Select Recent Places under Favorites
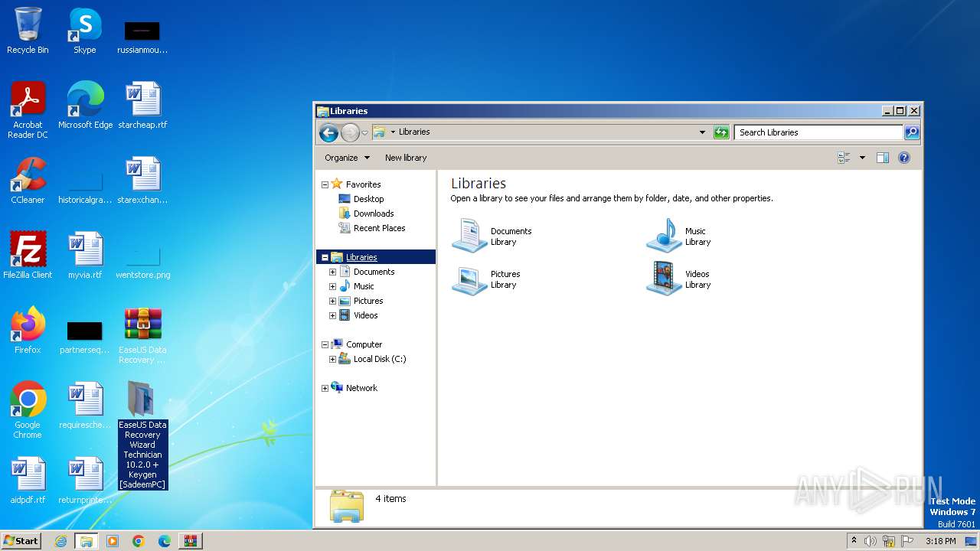 tap(379, 228)
